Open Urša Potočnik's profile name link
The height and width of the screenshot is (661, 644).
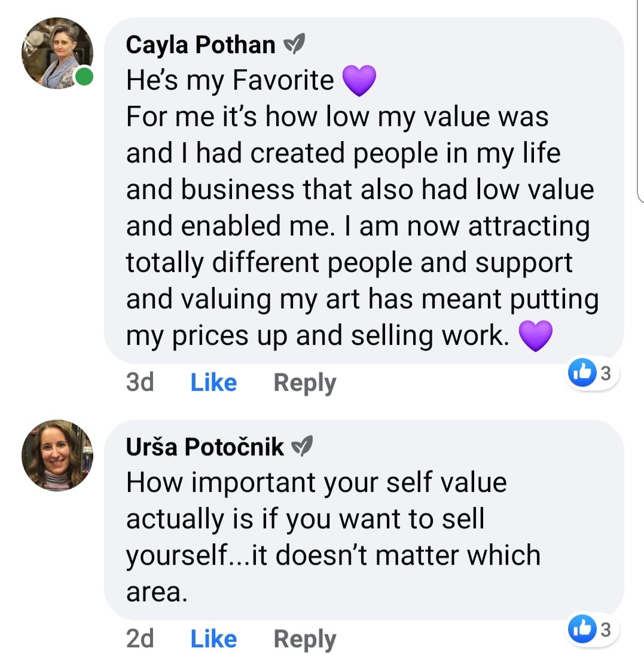[x=205, y=446]
